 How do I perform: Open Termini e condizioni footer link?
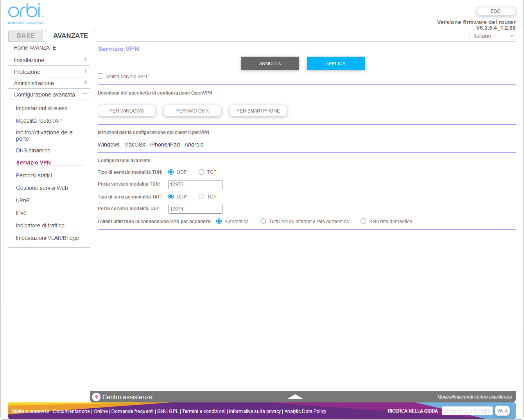204,411
